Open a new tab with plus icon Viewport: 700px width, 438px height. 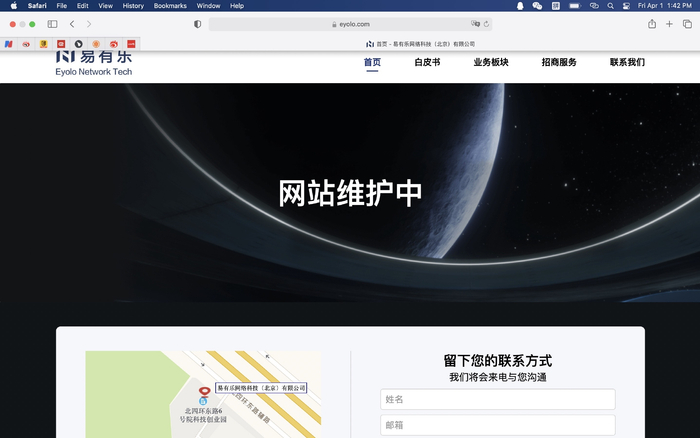[x=669, y=24]
